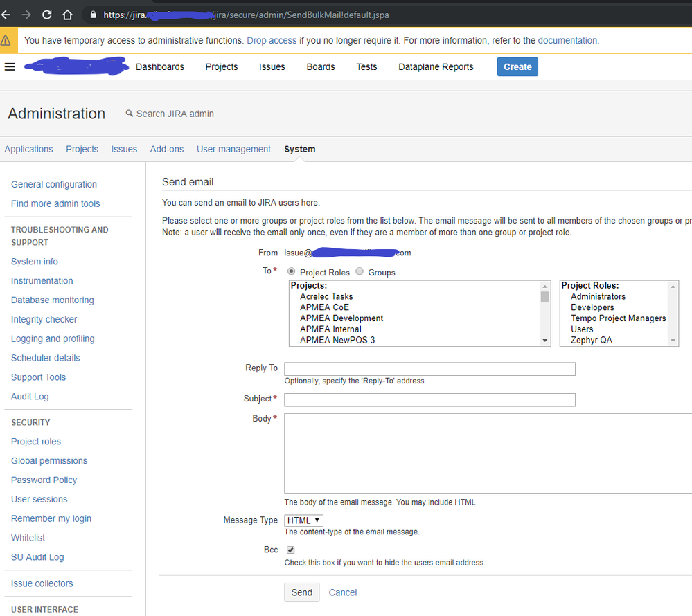Screen dimensions: 692x616
Task: Click into the Body text area
Action: pyautogui.click(x=488, y=454)
